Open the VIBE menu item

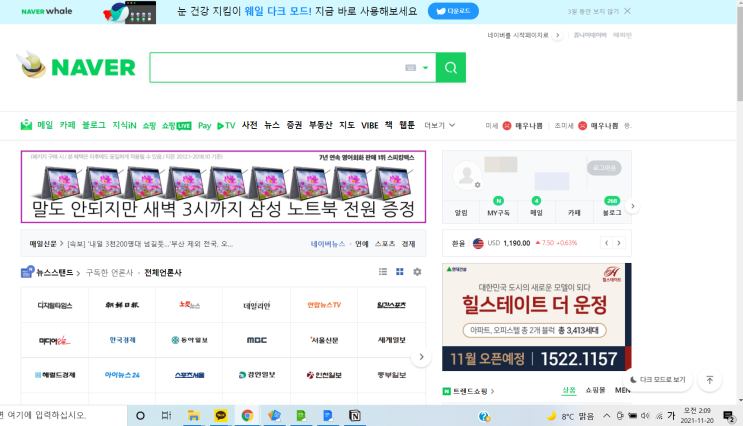click(x=370, y=126)
